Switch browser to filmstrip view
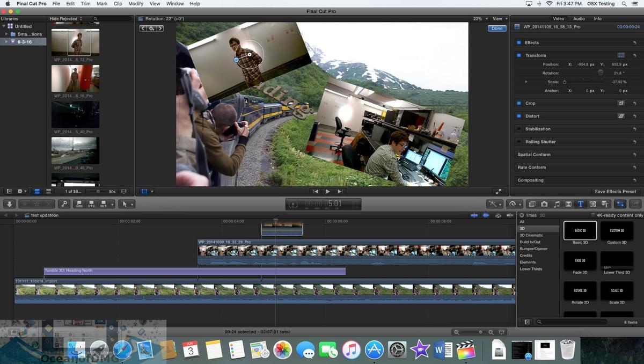Viewport: 644px width, 364px height. (37, 191)
